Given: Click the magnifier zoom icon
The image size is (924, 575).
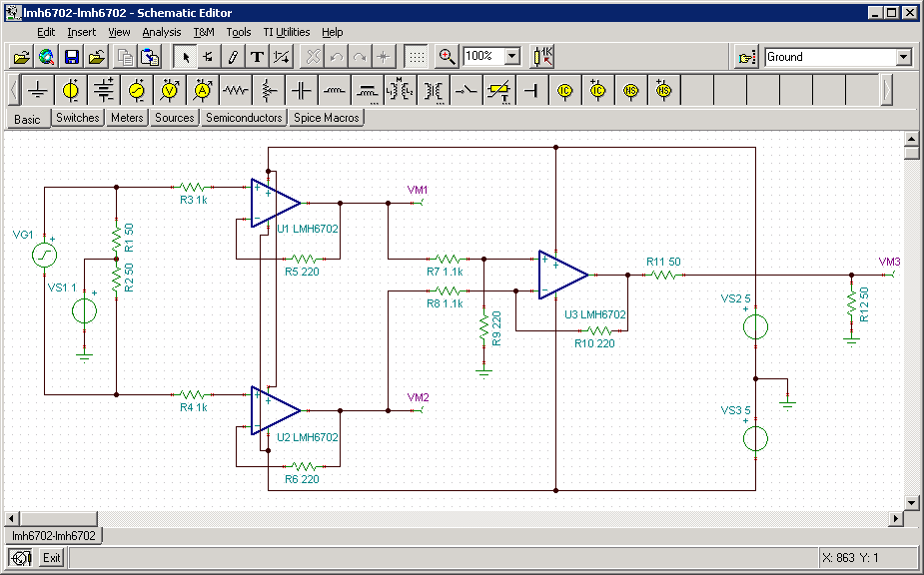Looking at the screenshot, I should [447, 57].
